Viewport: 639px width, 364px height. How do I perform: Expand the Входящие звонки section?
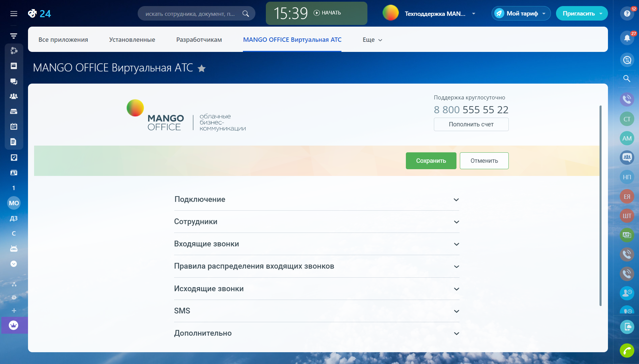point(316,244)
